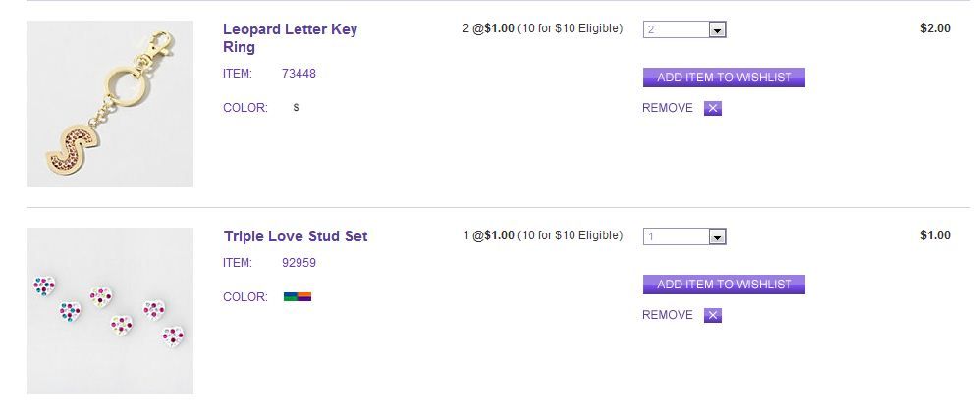Click the multicolor swatch for stud set
The image size is (980, 414).
(x=298, y=296)
